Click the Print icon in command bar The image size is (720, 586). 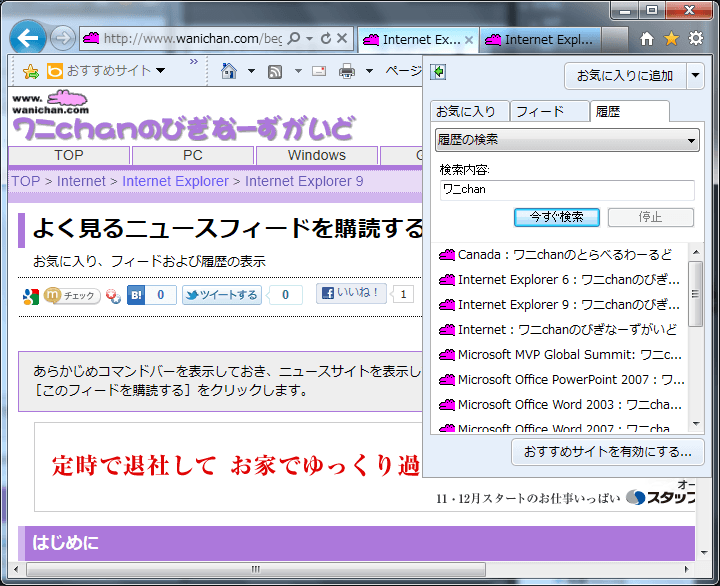[347, 71]
